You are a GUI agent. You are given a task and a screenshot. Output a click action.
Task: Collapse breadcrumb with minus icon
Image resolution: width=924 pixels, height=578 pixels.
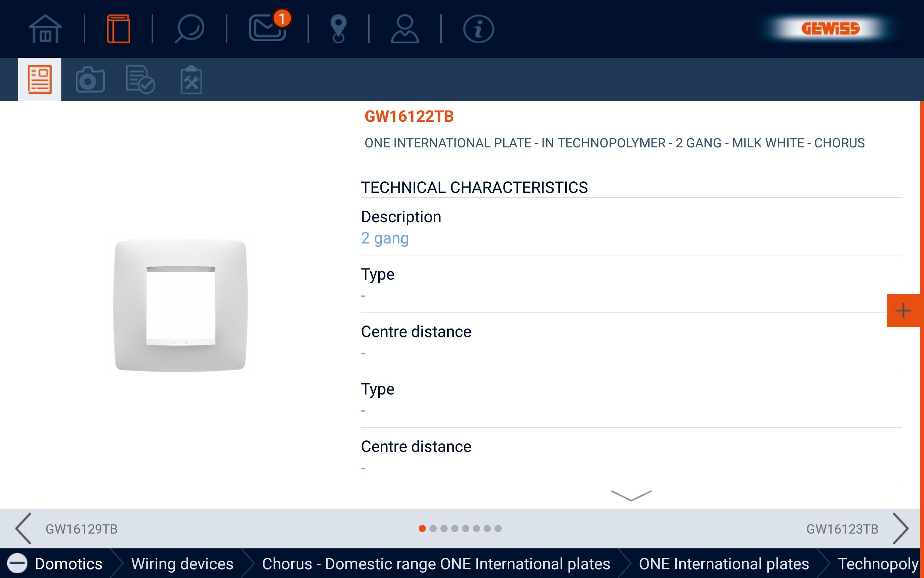(x=17, y=564)
